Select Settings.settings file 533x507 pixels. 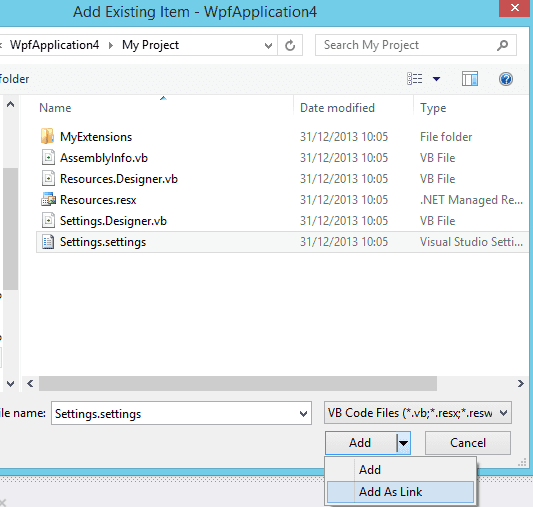(x=282, y=242)
